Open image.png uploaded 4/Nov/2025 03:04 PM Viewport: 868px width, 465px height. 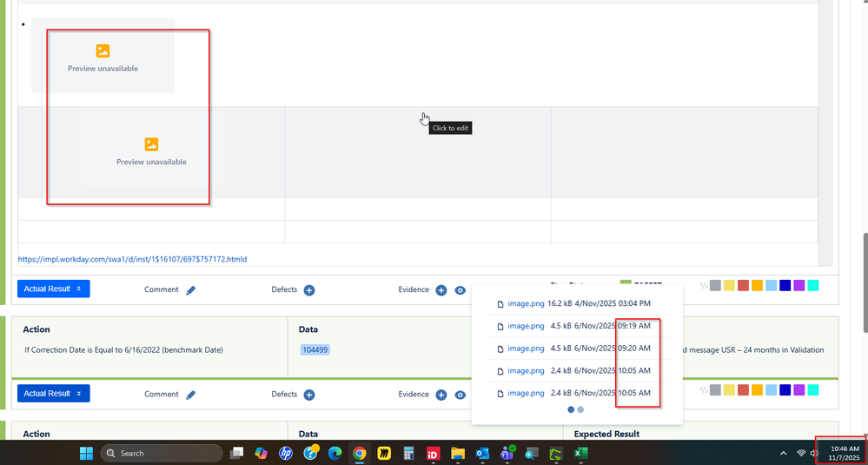[x=526, y=304]
